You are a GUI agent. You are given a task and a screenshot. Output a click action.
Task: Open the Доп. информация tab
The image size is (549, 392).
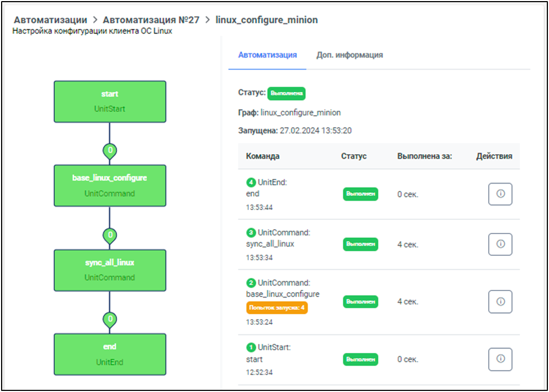click(x=350, y=55)
